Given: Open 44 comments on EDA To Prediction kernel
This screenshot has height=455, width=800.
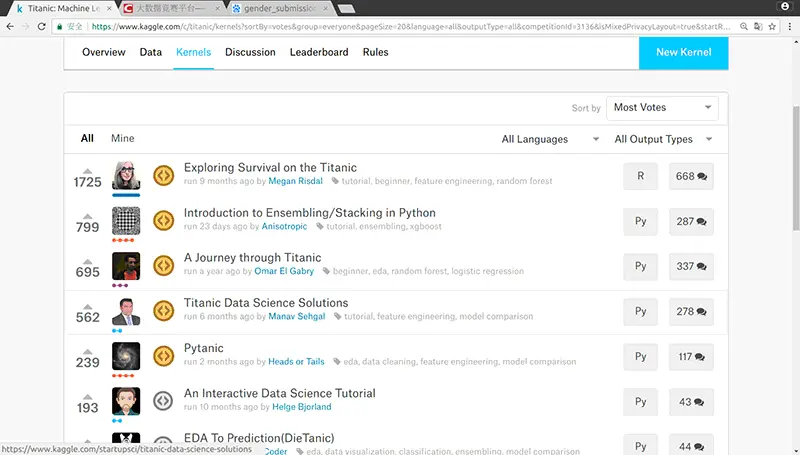Looking at the screenshot, I should (x=691, y=445).
